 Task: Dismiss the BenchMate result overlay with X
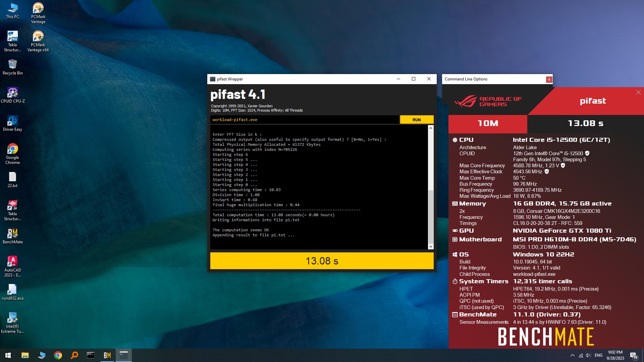[638, 93]
